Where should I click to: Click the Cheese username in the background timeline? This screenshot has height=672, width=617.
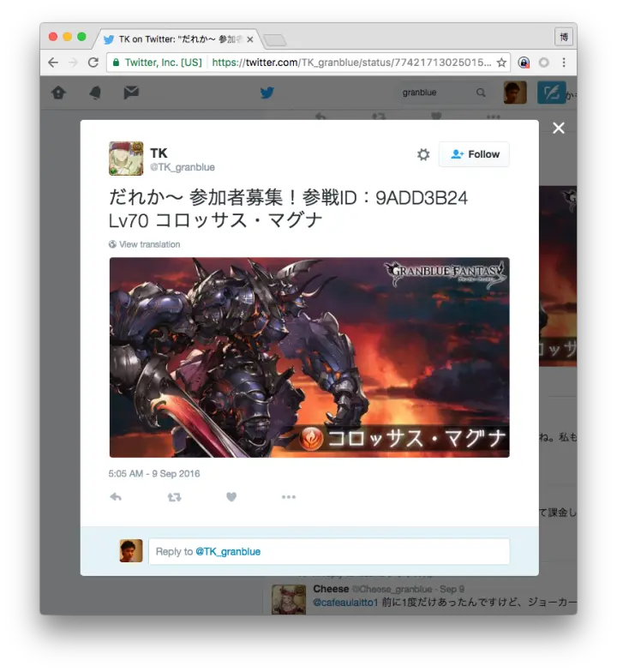click(x=331, y=589)
